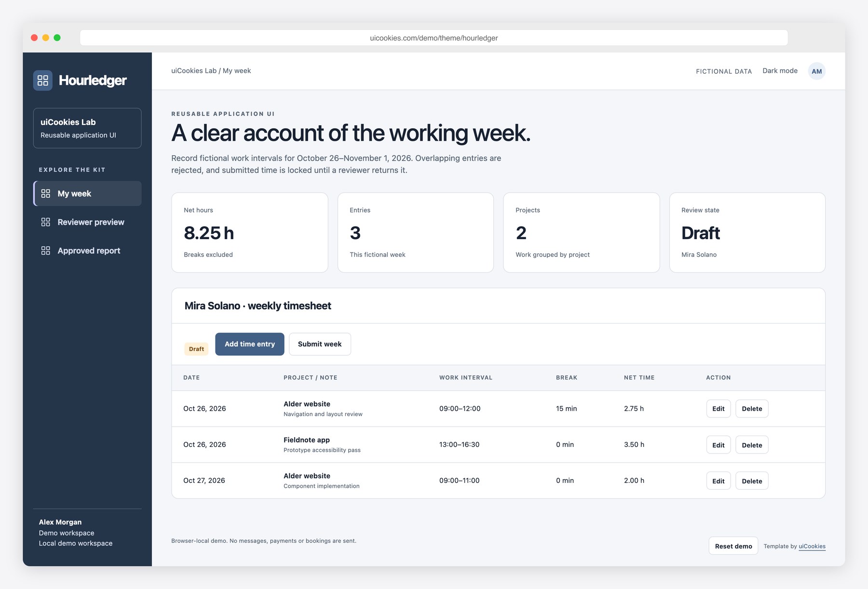868x589 pixels.
Task: Click the browser address bar
Action: click(434, 38)
